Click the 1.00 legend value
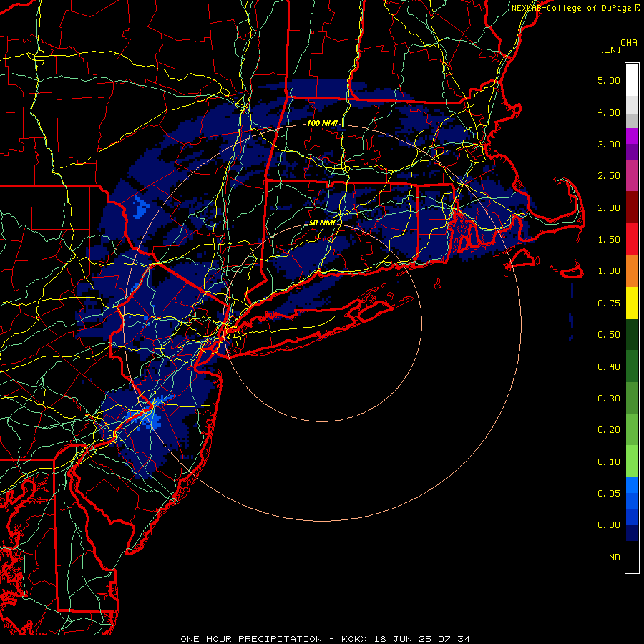Image resolution: width=644 pixels, height=644 pixels. click(609, 271)
